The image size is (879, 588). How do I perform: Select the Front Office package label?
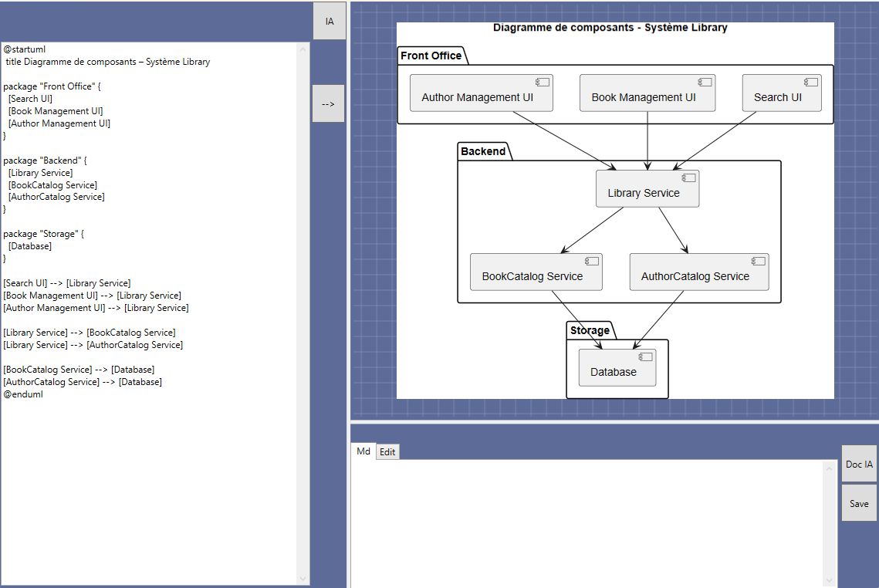(x=431, y=56)
